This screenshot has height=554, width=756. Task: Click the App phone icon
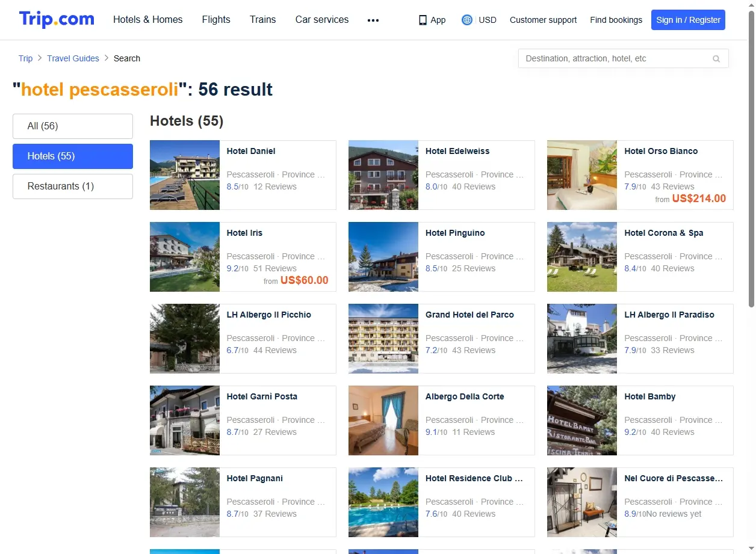(x=423, y=20)
